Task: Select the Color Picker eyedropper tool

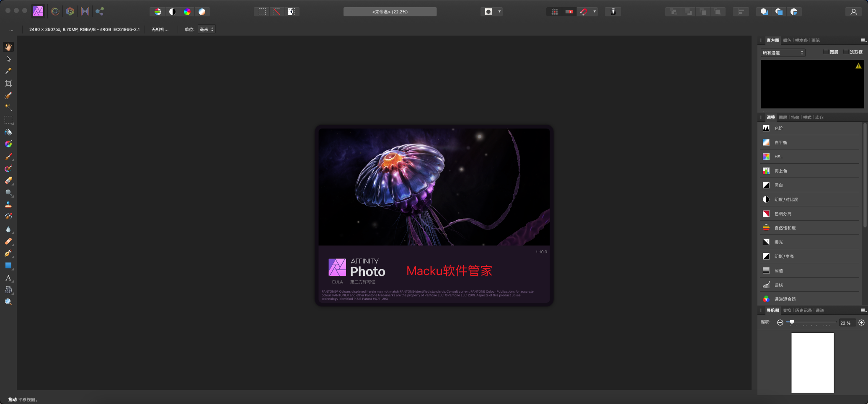Action: (x=8, y=71)
